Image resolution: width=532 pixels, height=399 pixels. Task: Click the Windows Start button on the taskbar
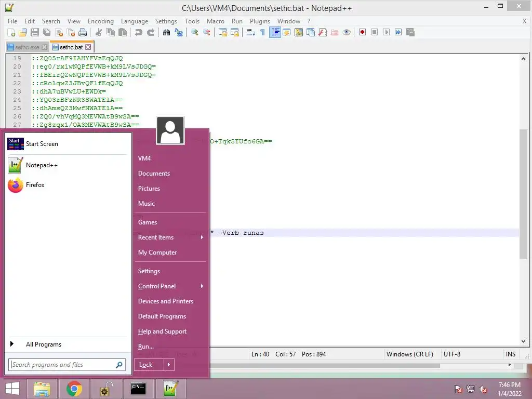point(12,389)
